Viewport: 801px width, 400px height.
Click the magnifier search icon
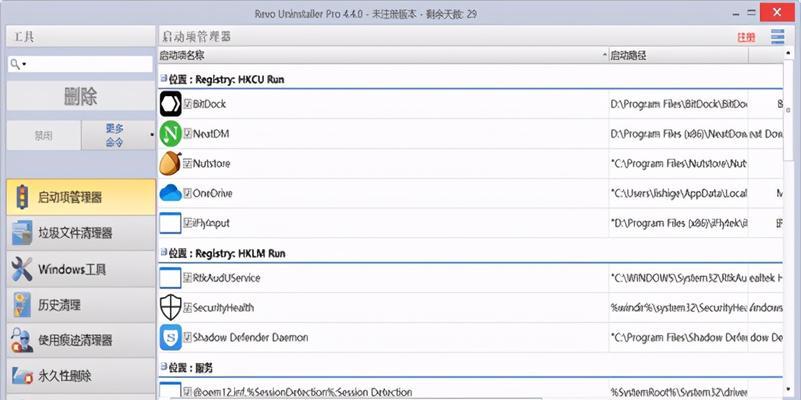pyautogui.click(x=15, y=64)
